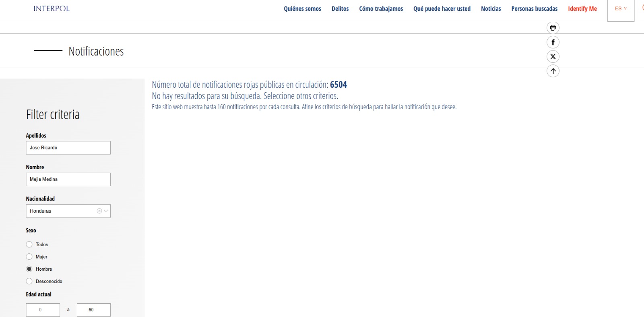Click the INTERPOL logo
The height and width of the screenshot is (317, 644).
point(52,8)
